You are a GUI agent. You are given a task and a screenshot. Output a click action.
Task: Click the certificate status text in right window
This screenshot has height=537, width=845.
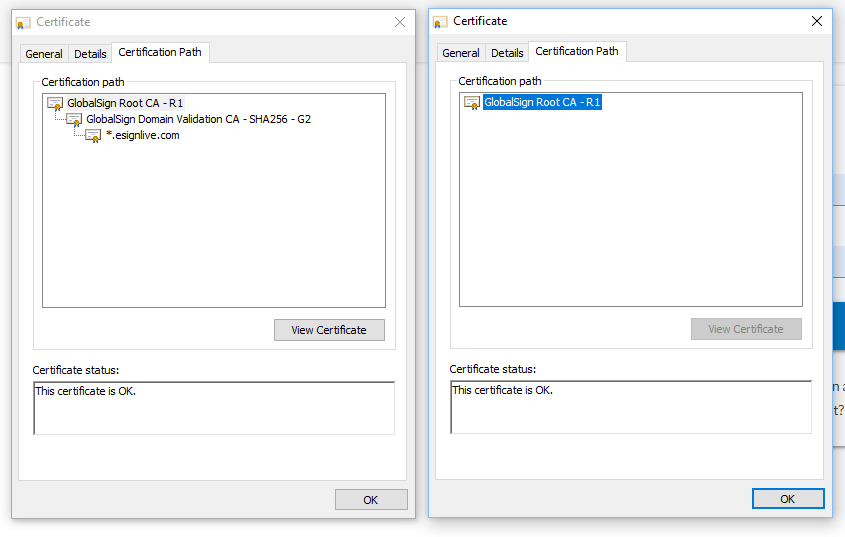coord(502,390)
